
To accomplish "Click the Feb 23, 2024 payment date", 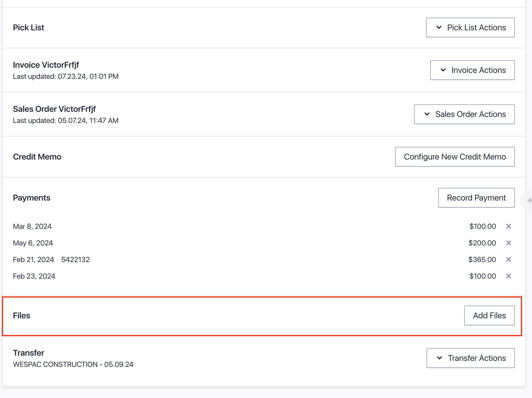I will (34, 276).
